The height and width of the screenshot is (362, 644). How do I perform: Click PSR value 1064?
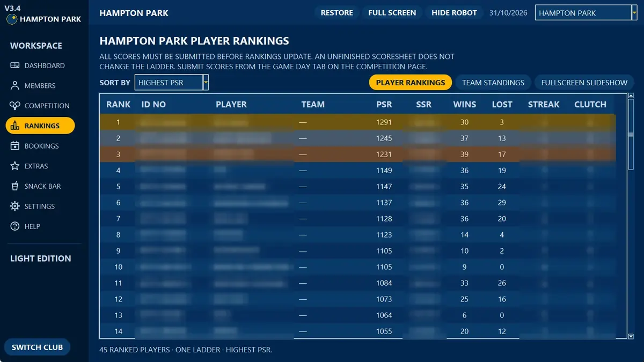[384, 315]
